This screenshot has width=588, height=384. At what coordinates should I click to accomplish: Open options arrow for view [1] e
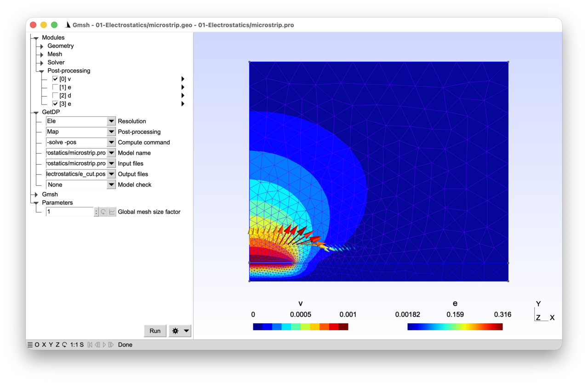[183, 87]
